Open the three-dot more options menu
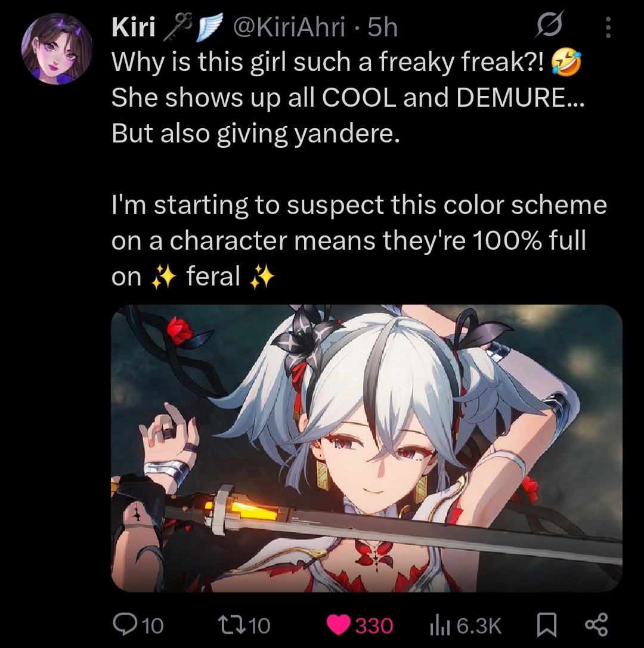Viewport: 644px width, 648px height. click(x=608, y=27)
